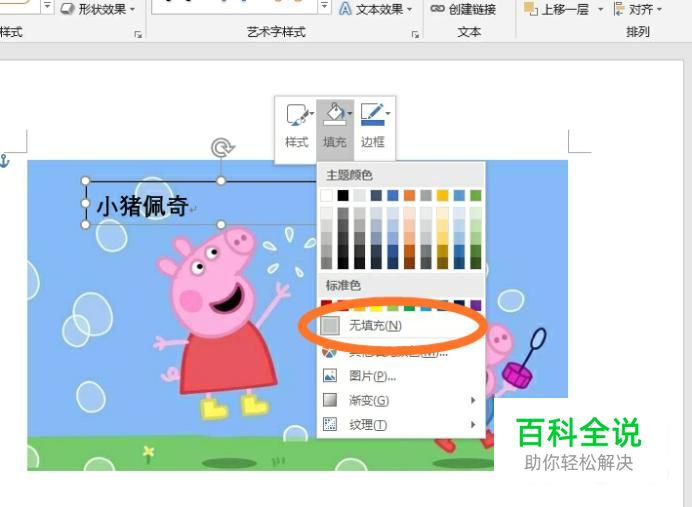The image size is (692, 507).
Task: Click the top-left resize handle of text box
Action: click(86, 180)
